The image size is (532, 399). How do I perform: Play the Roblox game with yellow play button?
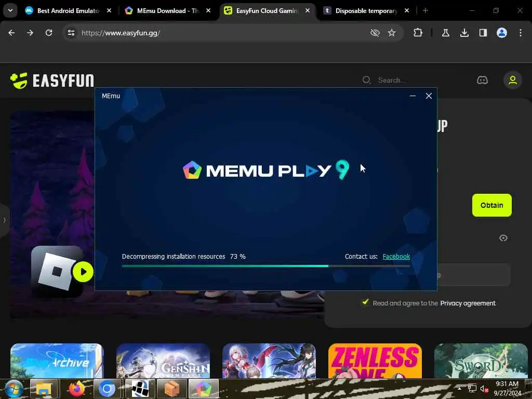(x=83, y=272)
